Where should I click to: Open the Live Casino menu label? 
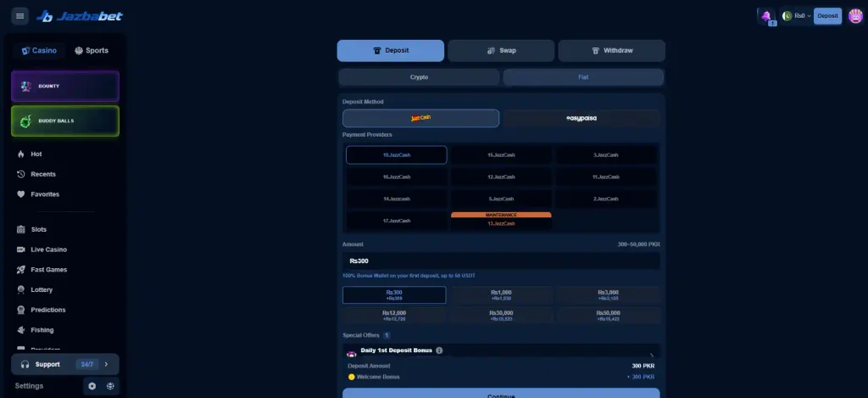48,249
